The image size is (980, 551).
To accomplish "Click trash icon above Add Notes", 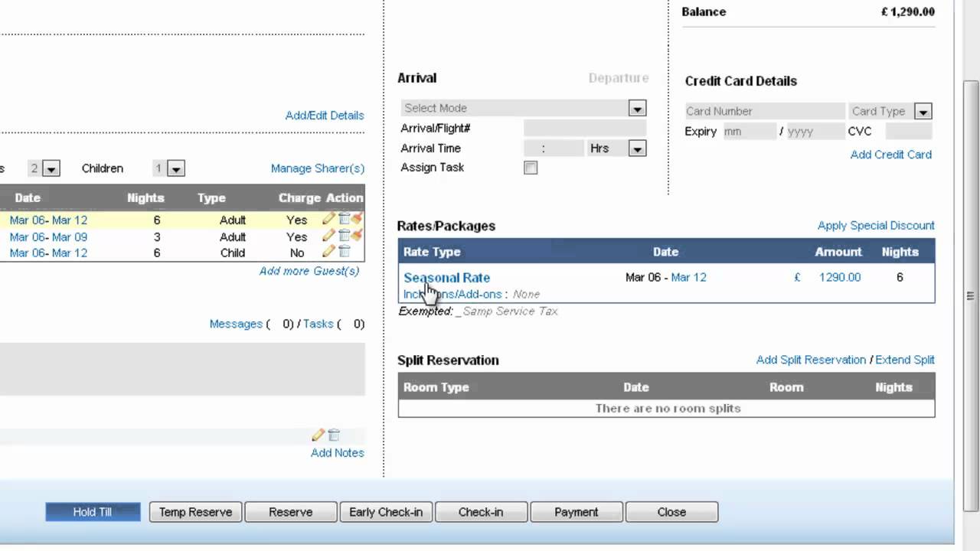I will click(334, 435).
